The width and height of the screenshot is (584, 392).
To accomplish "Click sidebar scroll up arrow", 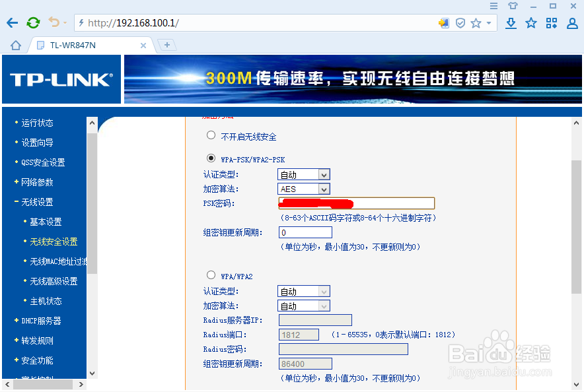I will pyautogui.click(x=92, y=123).
